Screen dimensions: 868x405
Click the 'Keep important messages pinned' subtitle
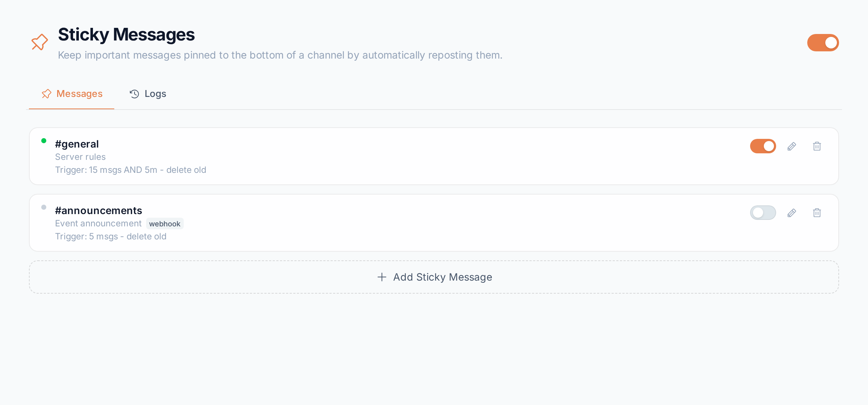coord(280,55)
